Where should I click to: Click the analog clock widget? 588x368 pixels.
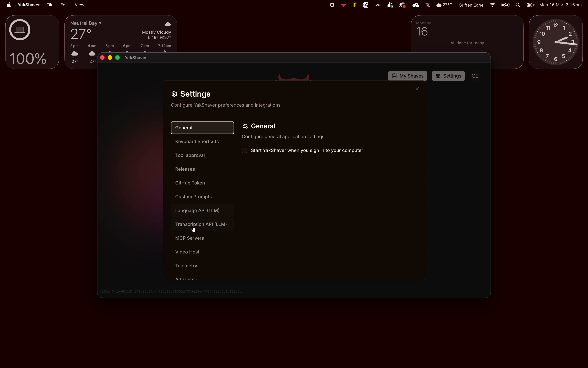point(556,42)
